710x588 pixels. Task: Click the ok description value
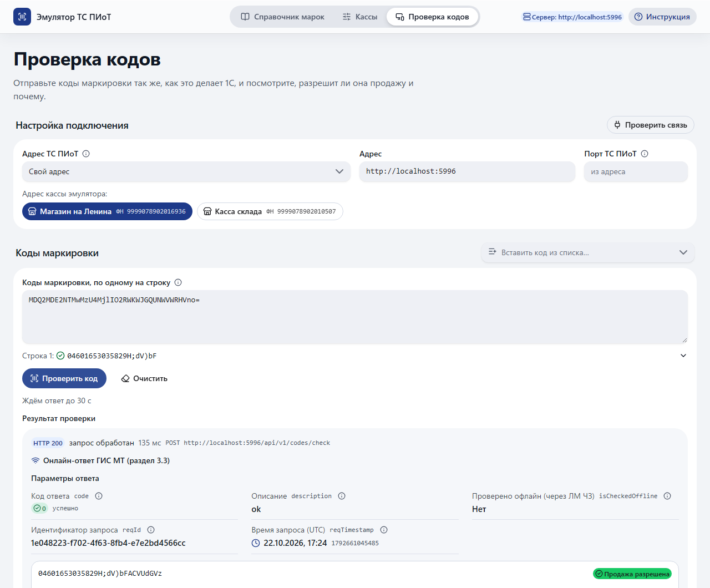pyautogui.click(x=256, y=509)
